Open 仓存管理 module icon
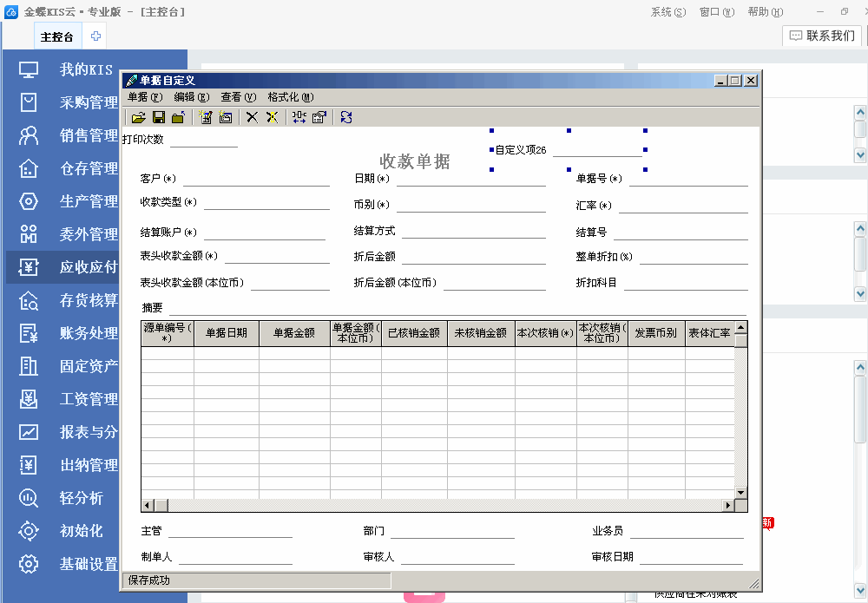Viewport: 868px width, 603px height. pyautogui.click(x=29, y=168)
